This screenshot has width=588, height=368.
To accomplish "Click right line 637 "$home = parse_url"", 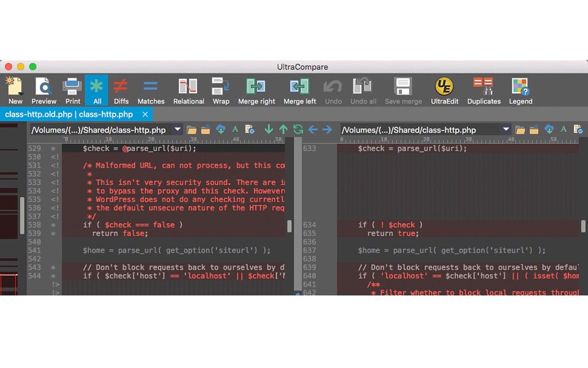I will tap(452, 250).
